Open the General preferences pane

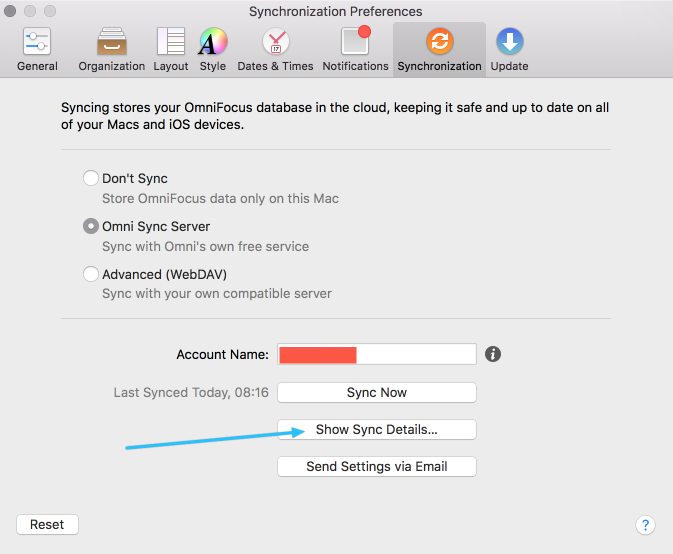coord(37,49)
